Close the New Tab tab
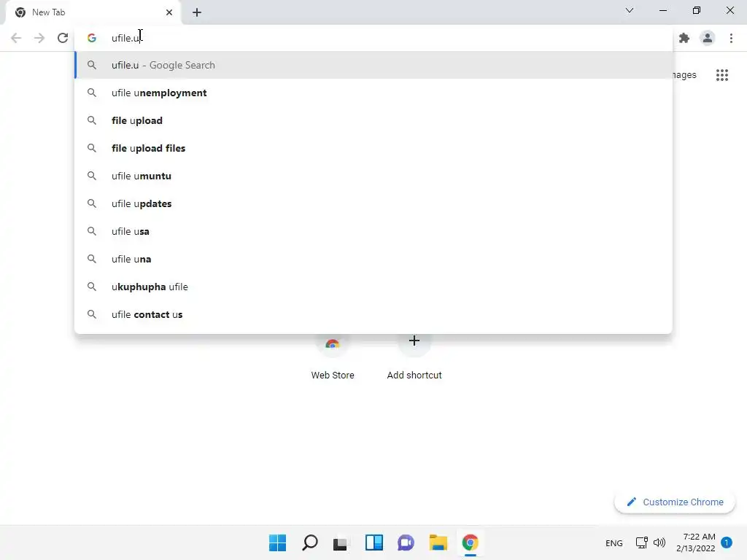747x560 pixels. coord(169,12)
